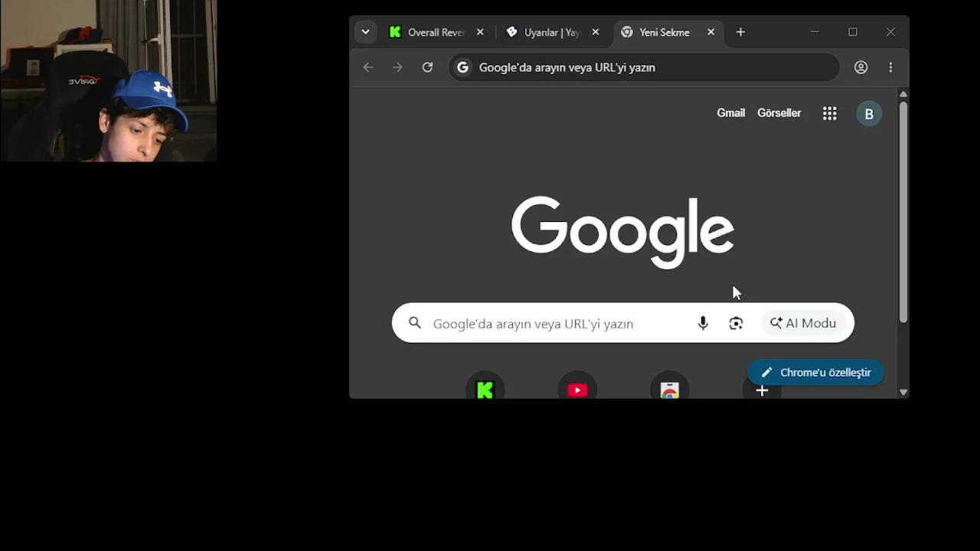Open the tab search dropdown arrow

point(365,32)
